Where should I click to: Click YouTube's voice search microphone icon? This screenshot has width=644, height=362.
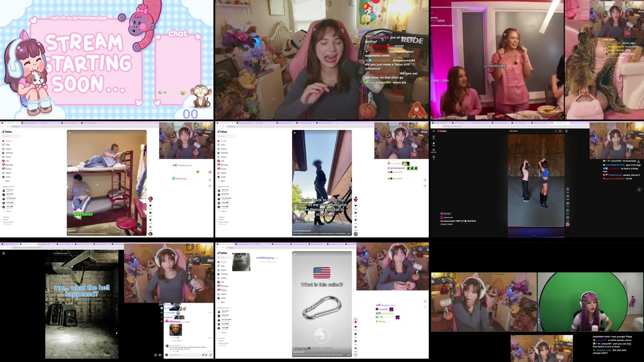click(567, 131)
